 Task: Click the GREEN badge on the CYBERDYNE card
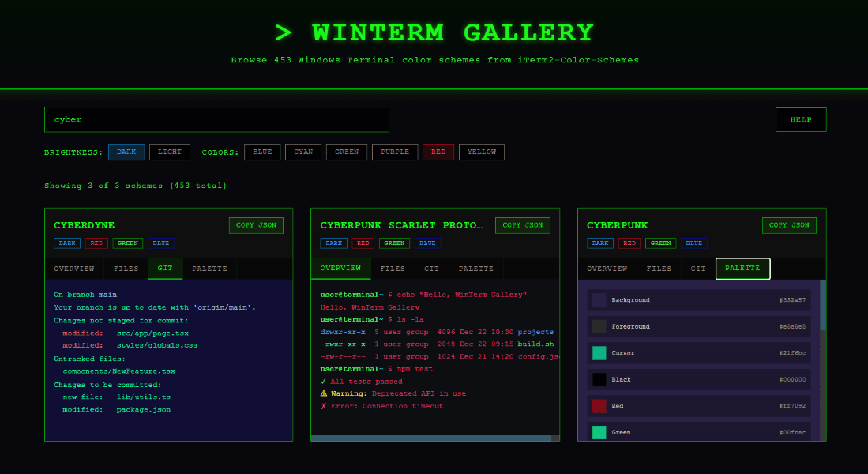click(127, 243)
